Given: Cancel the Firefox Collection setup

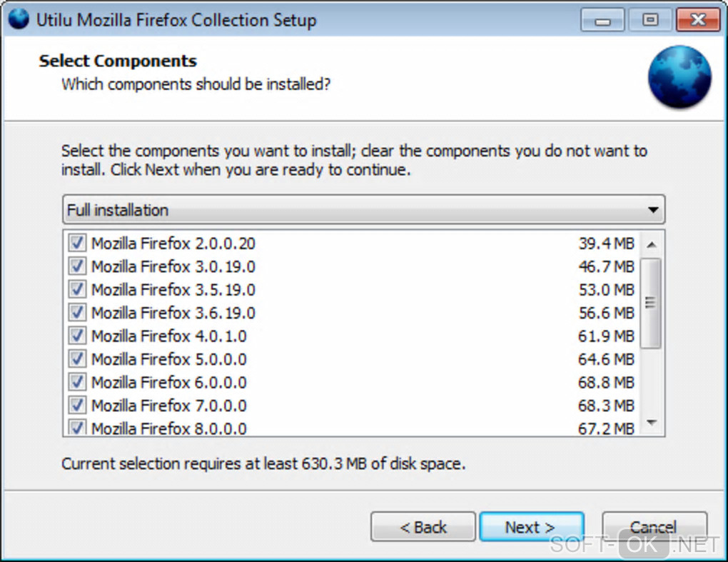Looking at the screenshot, I should (x=654, y=528).
